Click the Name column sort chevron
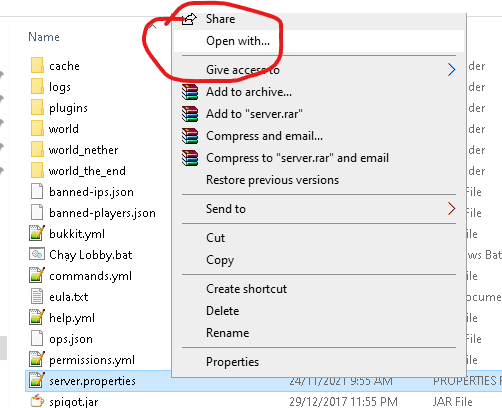This screenshot has width=502, height=408. (153, 26)
